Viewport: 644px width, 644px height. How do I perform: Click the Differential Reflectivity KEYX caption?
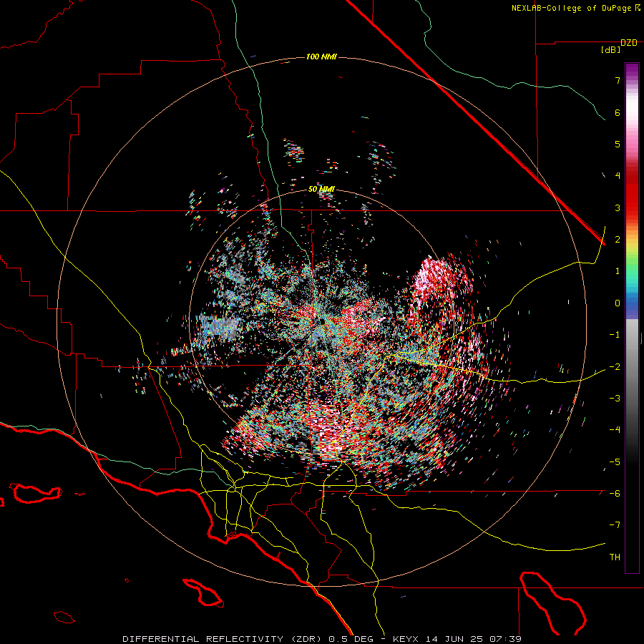pos(322,639)
